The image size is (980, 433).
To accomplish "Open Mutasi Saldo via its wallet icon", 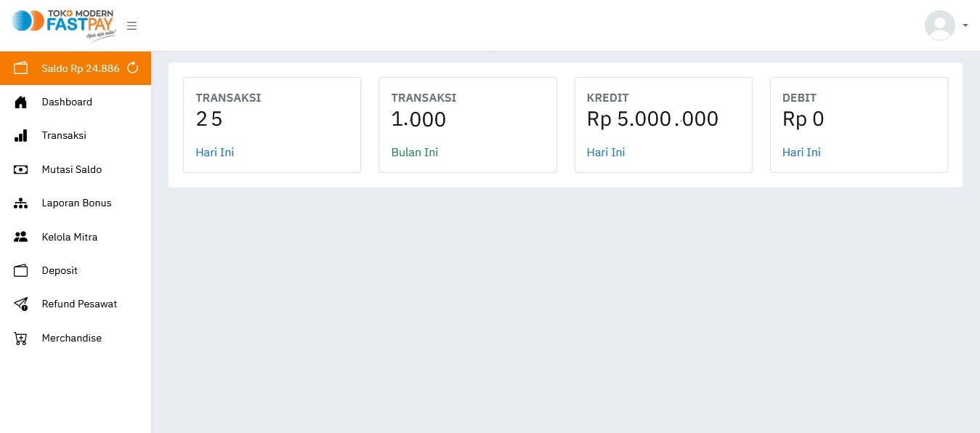I will (x=20, y=169).
